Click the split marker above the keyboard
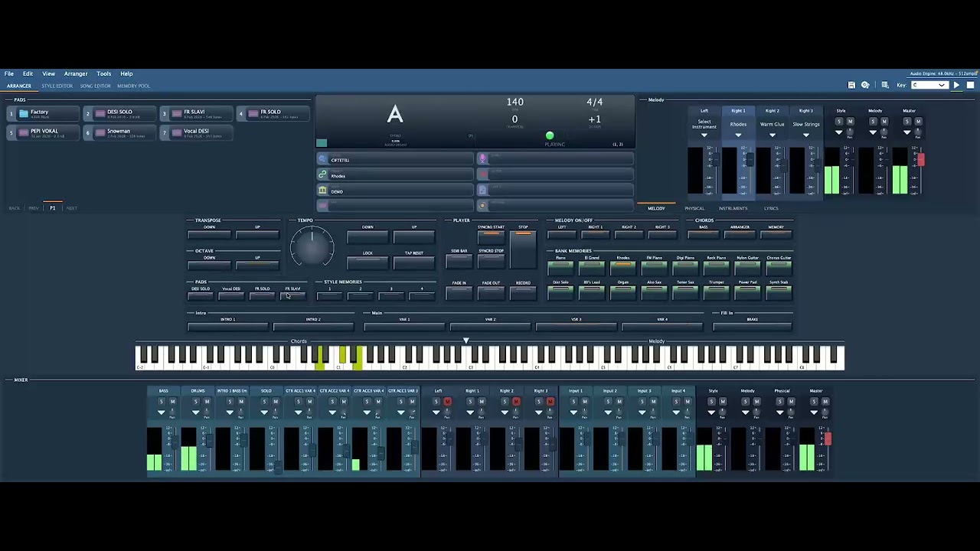 pyautogui.click(x=465, y=341)
